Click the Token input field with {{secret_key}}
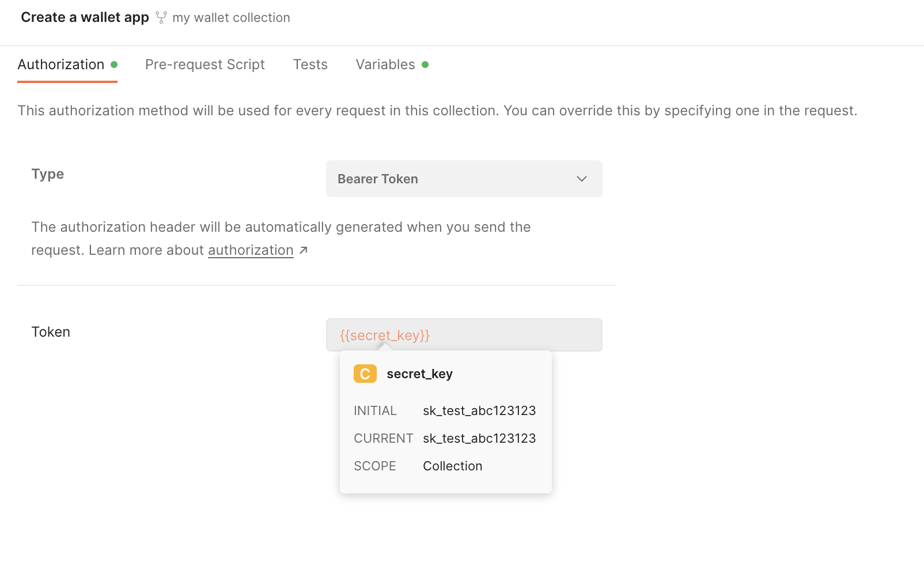This screenshot has width=924, height=573. point(464,335)
